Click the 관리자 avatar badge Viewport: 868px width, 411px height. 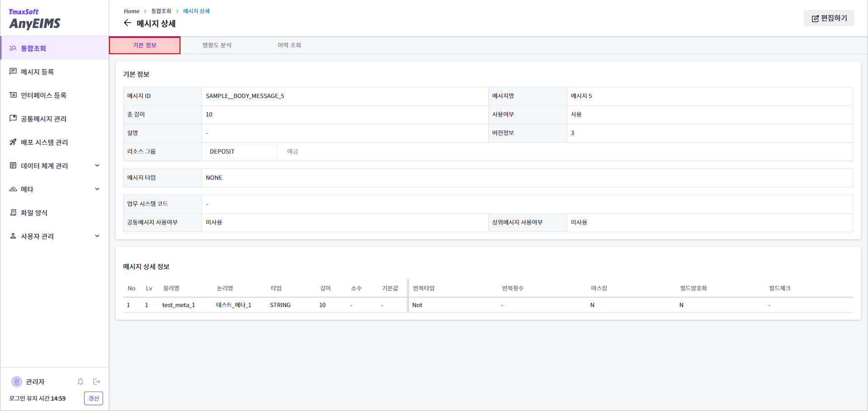pyautogui.click(x=17, y=382)
